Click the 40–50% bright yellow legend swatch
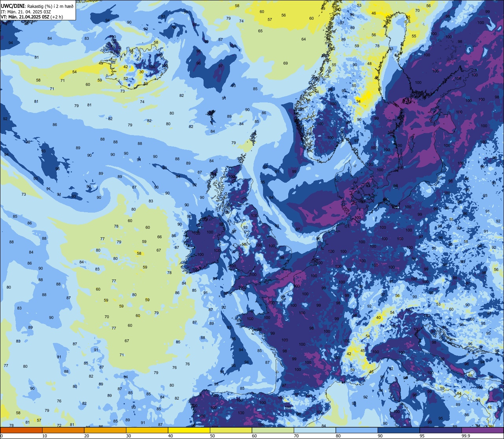 pos(189,430)
